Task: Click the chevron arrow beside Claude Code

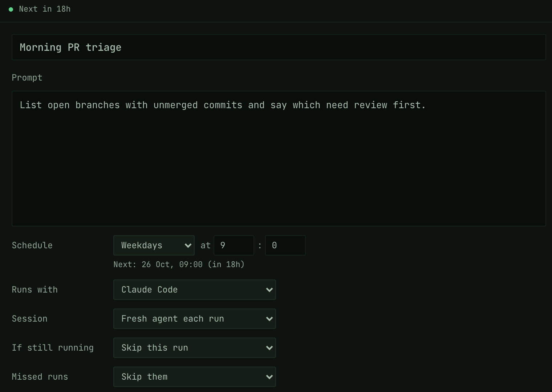Action: point(269,290)
